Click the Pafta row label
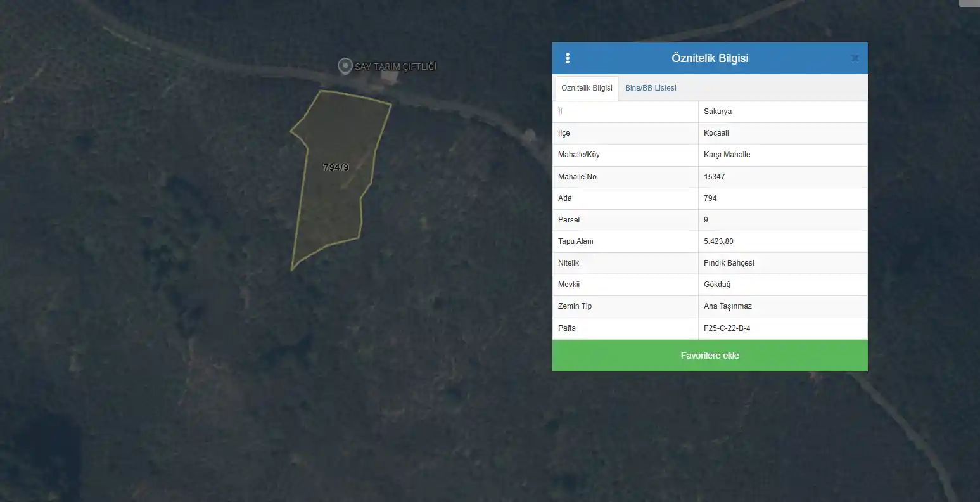Viewport: 980px width, 502px height. 567,328
